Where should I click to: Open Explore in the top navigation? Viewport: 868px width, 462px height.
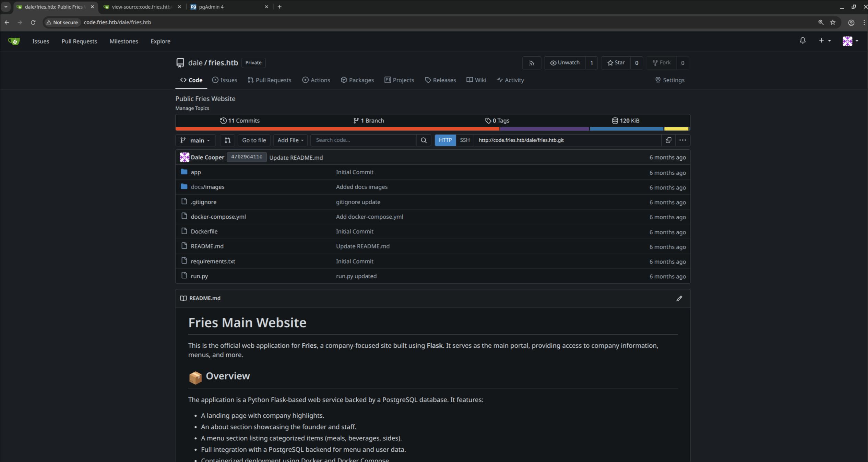[x=160, y=41]
